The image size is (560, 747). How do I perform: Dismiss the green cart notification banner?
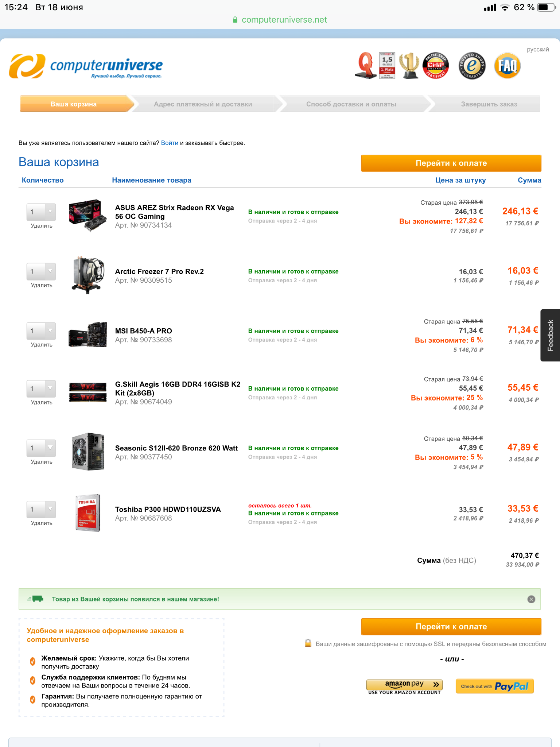click(x=531, y=599)
